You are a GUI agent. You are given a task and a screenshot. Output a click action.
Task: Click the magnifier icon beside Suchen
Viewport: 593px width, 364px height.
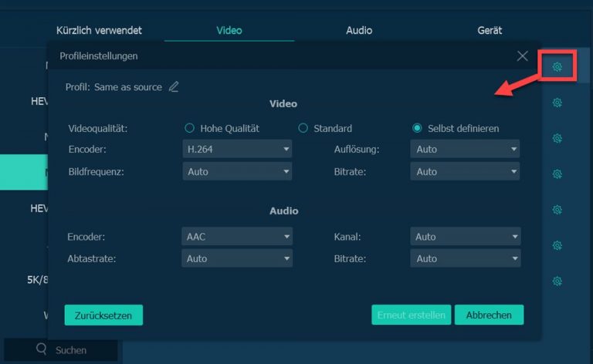(42, 349)
